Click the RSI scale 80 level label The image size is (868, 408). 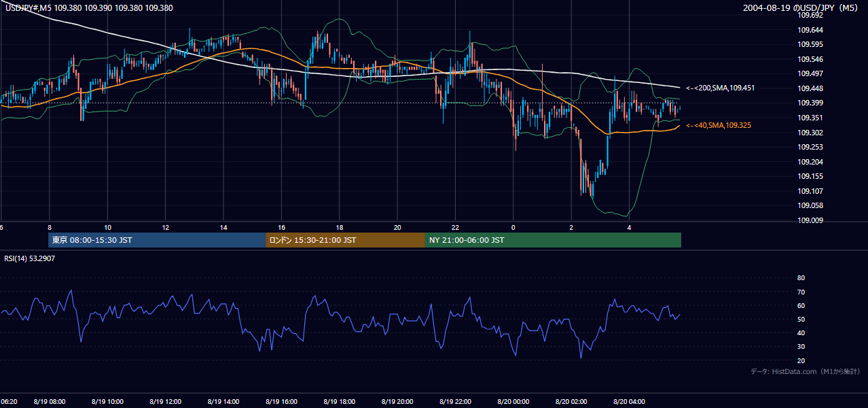click(801, 278)
